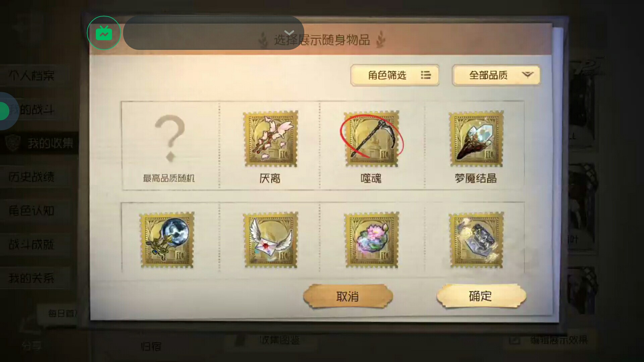The height and width of the screenshot is (362, 644).
Task: Select the moon orb stamp item
Action: click(167, 240)
